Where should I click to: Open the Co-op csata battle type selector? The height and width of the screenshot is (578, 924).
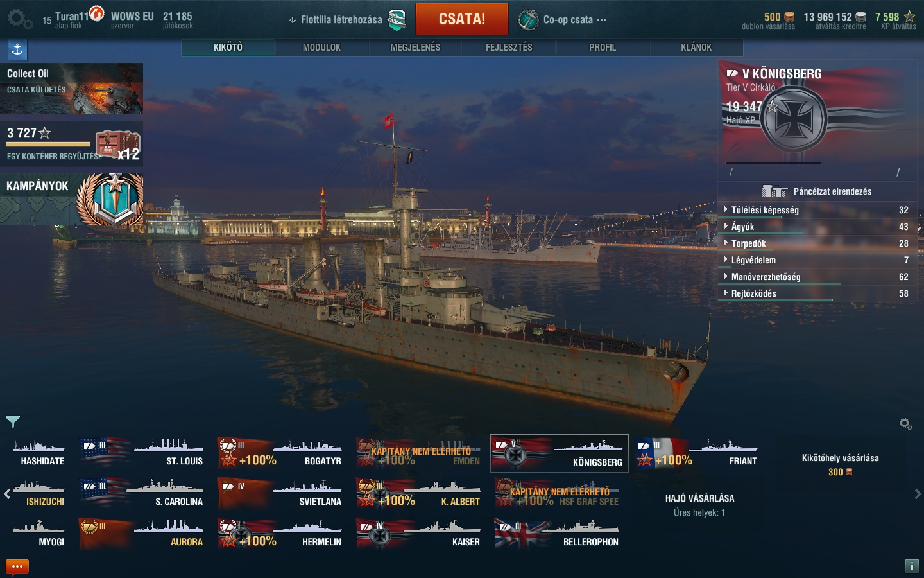coord(562,20)
